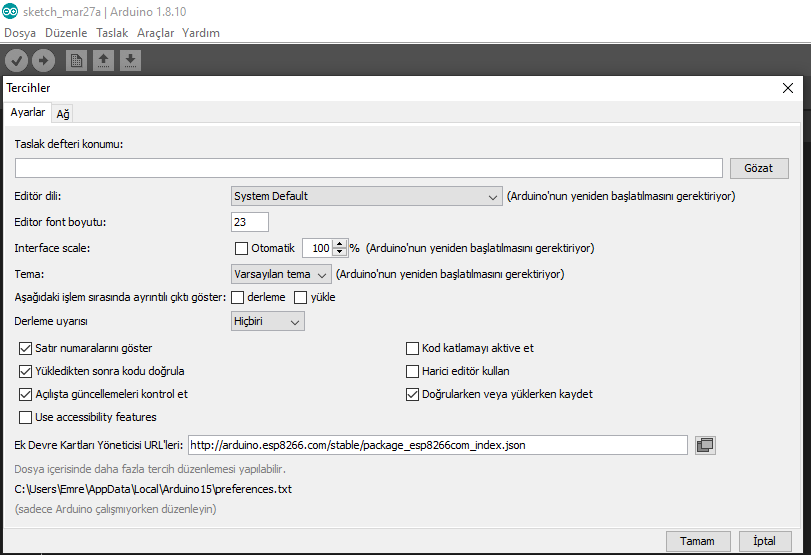The width and height of the screenshot is (811, 555).
Task: Click the Tema: label
Action: [x=29, y=274]
